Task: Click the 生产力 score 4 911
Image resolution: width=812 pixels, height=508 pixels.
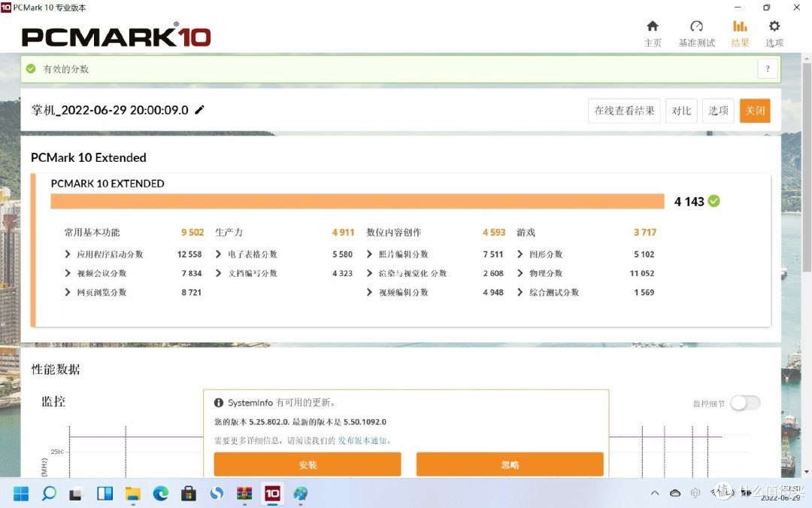Action: (343, 233)
